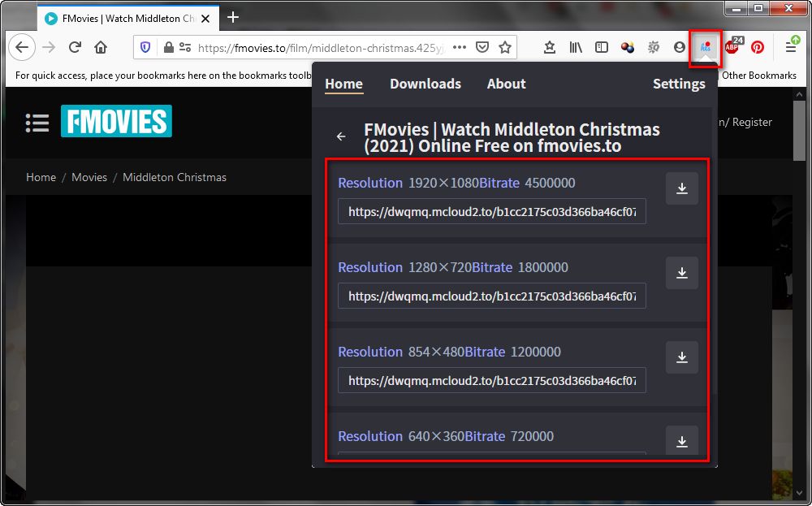Open the Adblock Plus extension icon
This screenshot has width=812, height=506.
732,47
